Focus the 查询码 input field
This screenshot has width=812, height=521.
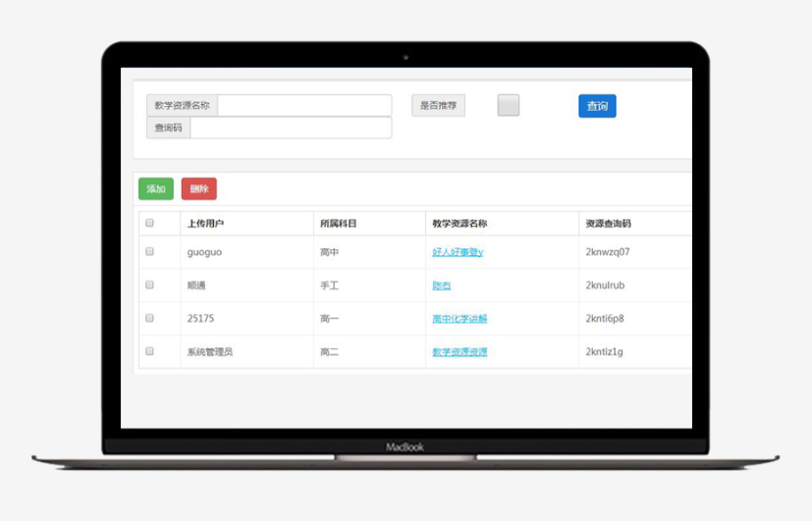tap(291, 128)
